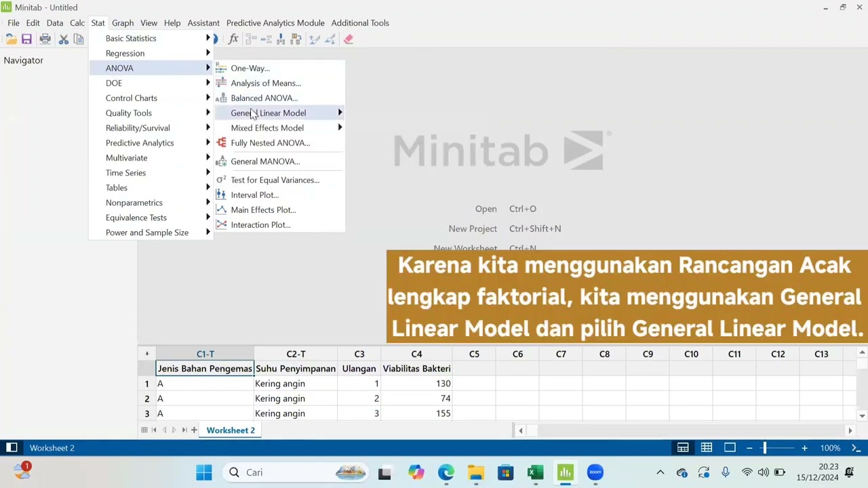Switch to the single-pane view icon

730,448
